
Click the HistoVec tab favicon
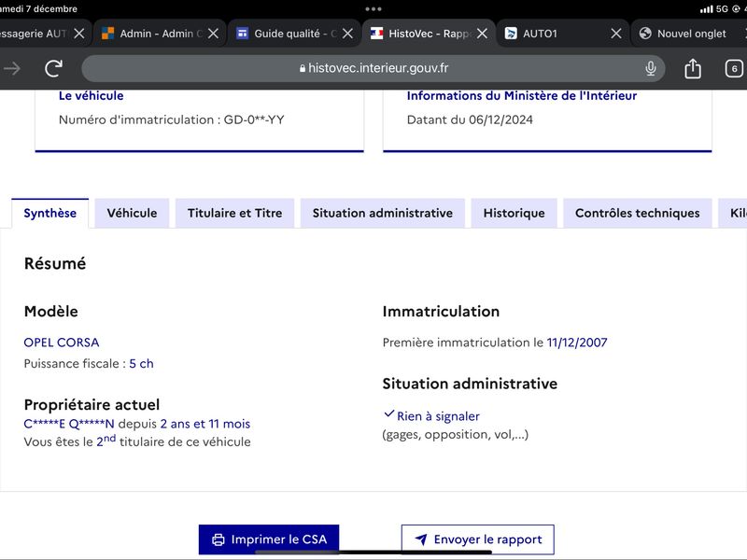click(x=377, y=34)
